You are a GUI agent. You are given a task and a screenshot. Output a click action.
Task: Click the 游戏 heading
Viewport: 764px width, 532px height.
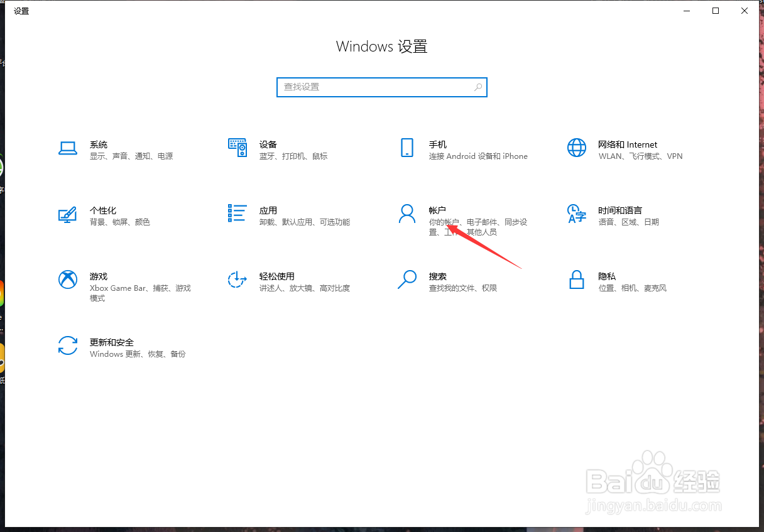[99, 276]
